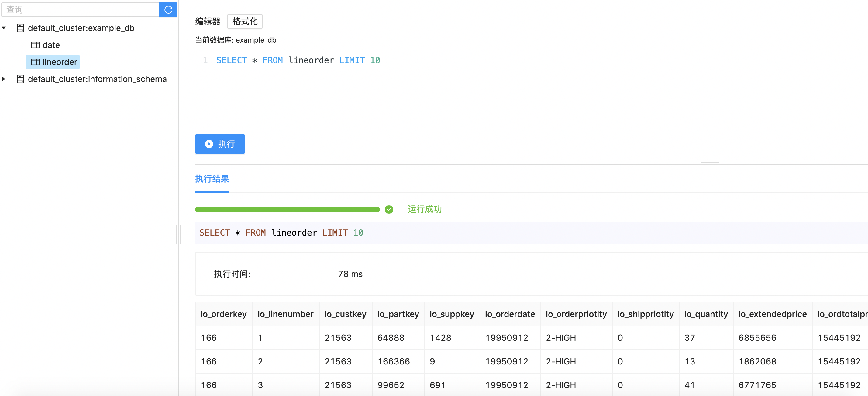
Task: Click the green success check icon
Action: point(389,210)
